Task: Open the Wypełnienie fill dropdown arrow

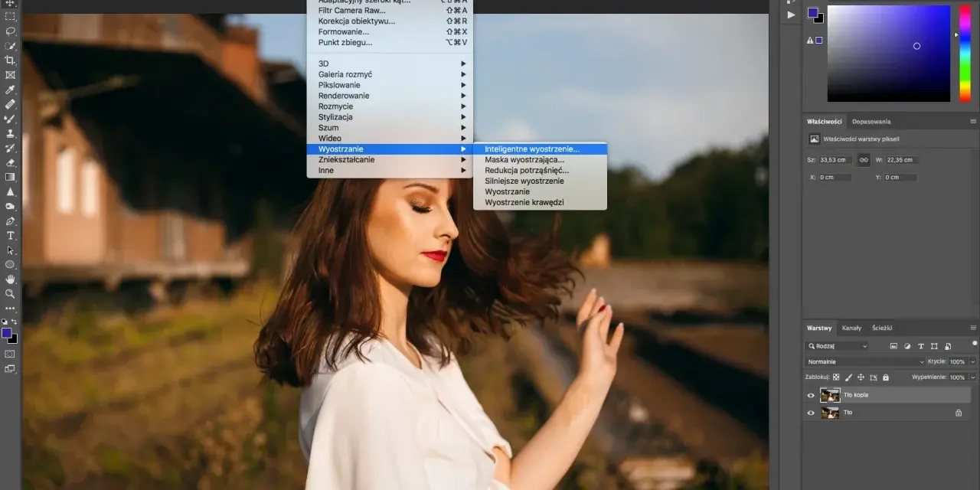Action: pos(972,377)
